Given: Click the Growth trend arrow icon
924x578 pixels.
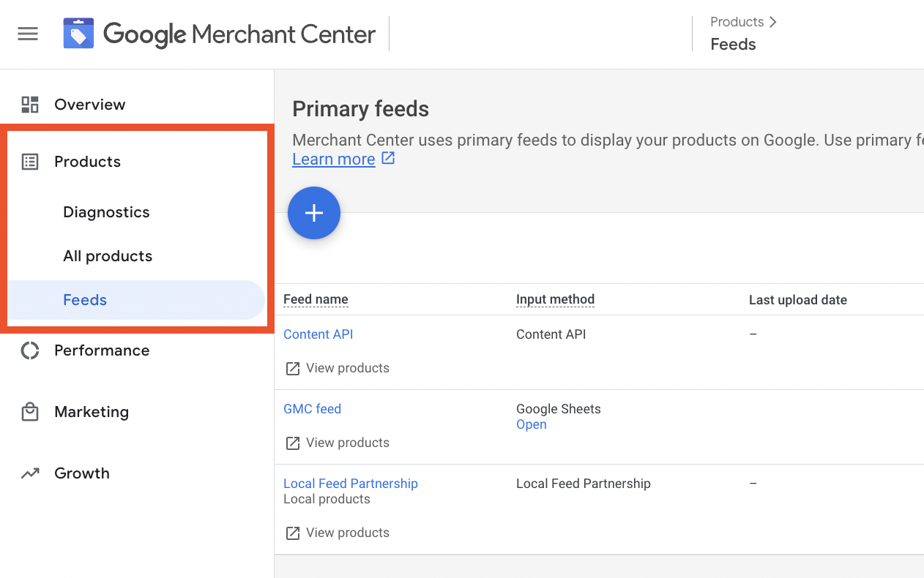Looking at the screenshot, I should point(30,473).
